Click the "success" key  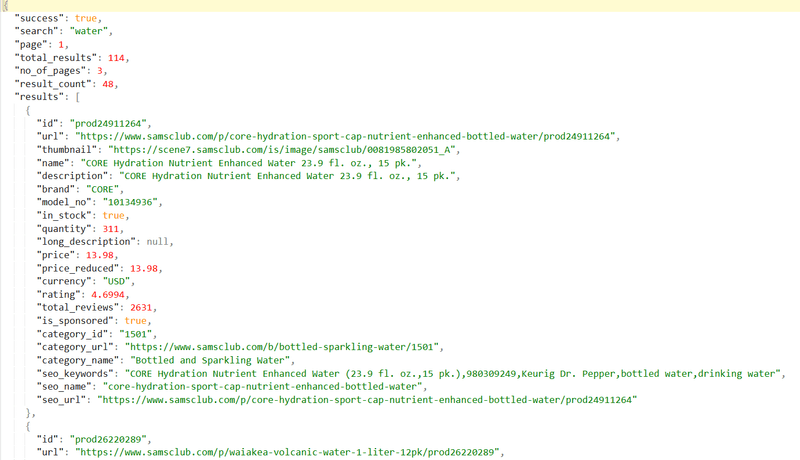[39, 18]
